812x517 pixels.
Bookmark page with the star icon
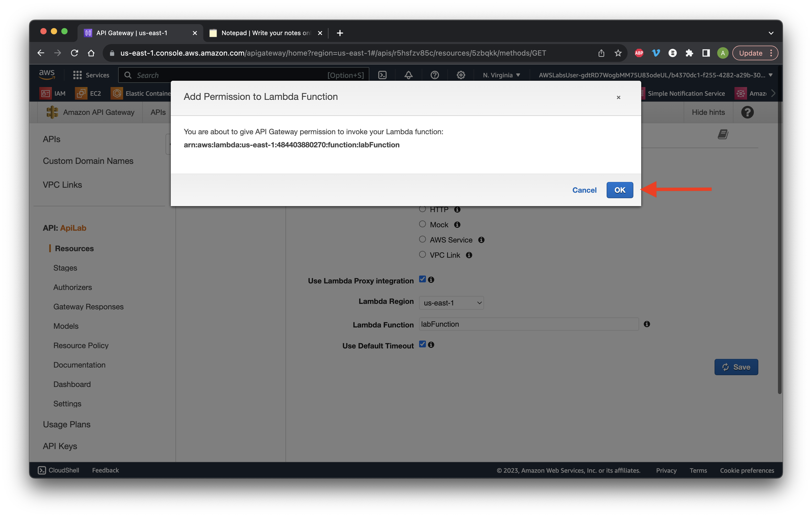point(618,53)
